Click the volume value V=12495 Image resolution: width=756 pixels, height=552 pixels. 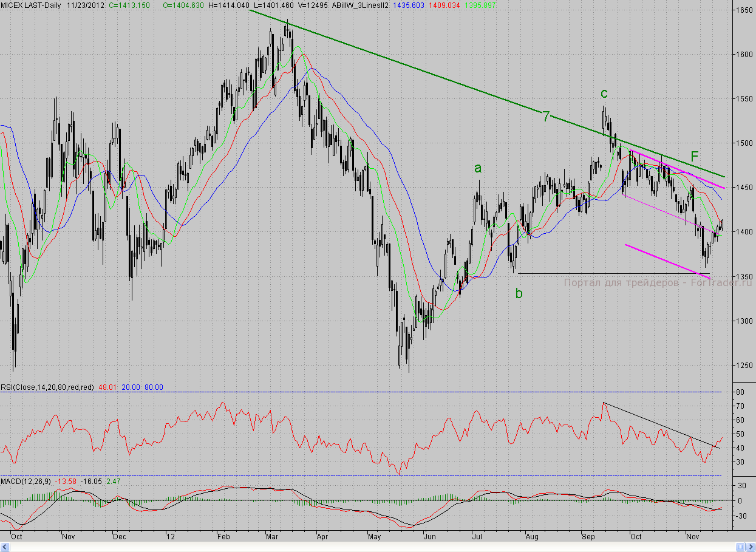point(312,4)
